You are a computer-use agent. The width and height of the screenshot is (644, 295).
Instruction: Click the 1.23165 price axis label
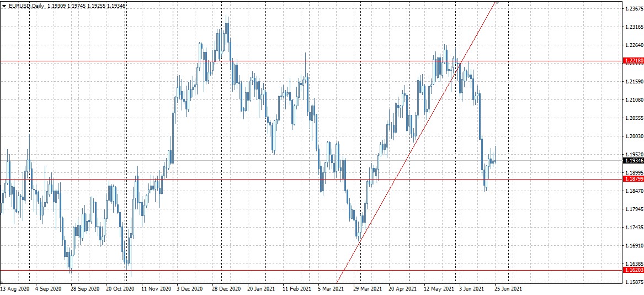633,27
